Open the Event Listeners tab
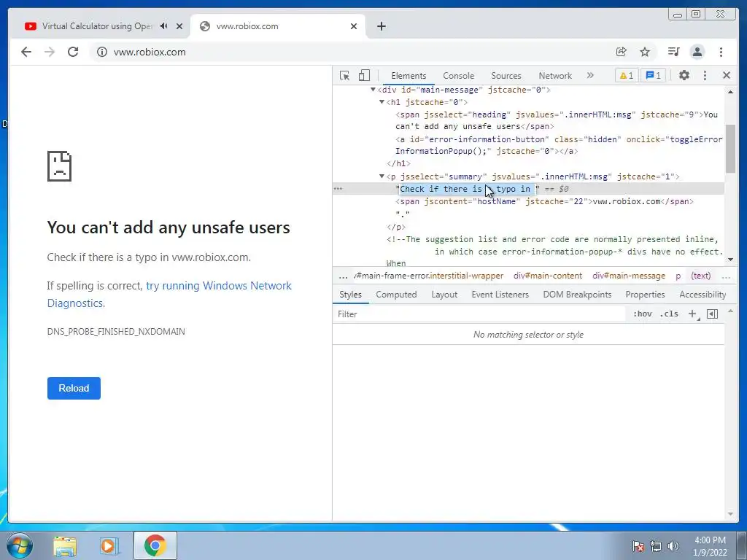The image size is (747, 560). [500, 295]
